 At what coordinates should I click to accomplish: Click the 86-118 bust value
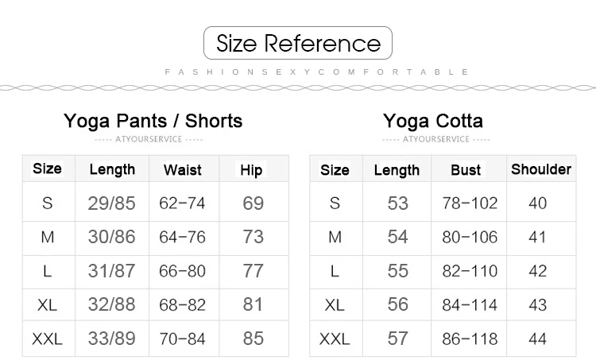coord(470,339)
